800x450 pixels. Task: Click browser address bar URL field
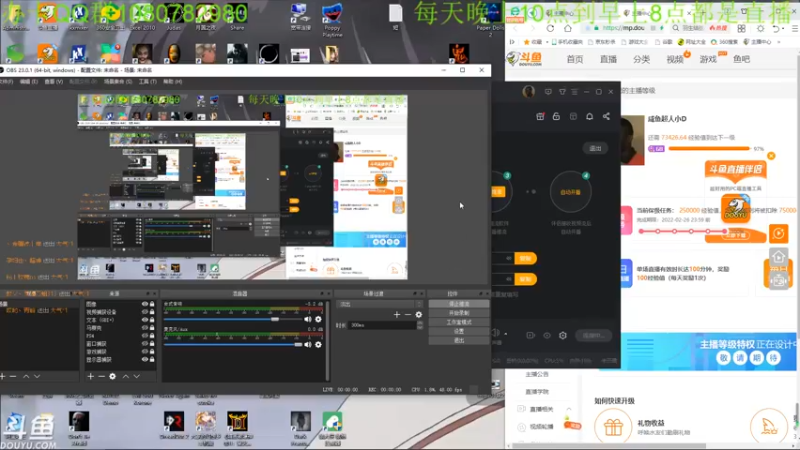pos(623,28)
